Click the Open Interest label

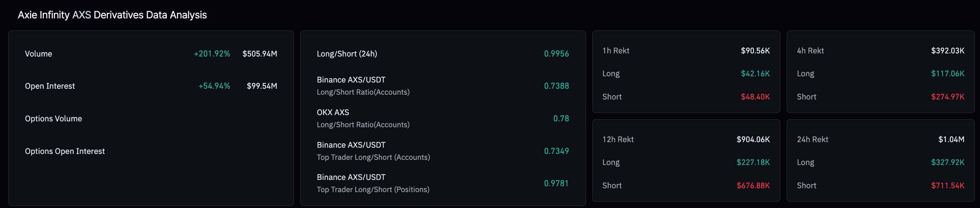click(50, 86)
